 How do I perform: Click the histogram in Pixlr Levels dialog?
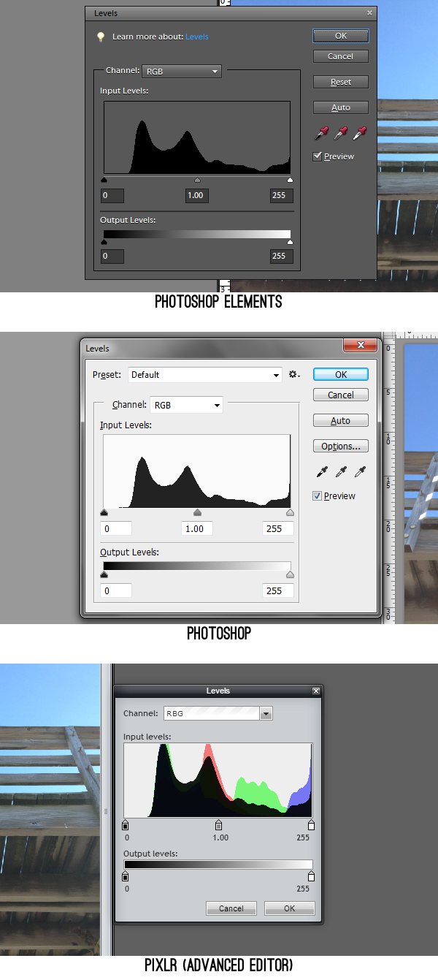coord(218,780)
